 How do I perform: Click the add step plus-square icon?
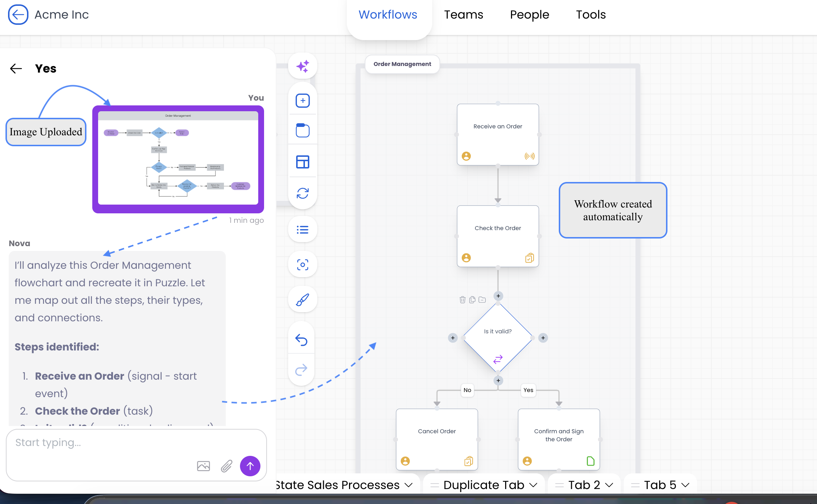(x=302, y=101)
